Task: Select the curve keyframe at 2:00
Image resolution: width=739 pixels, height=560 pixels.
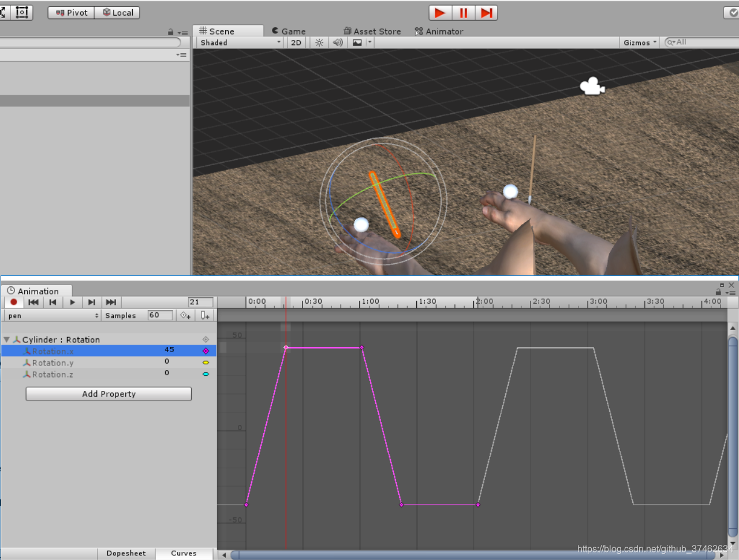Action: [478, 505]
